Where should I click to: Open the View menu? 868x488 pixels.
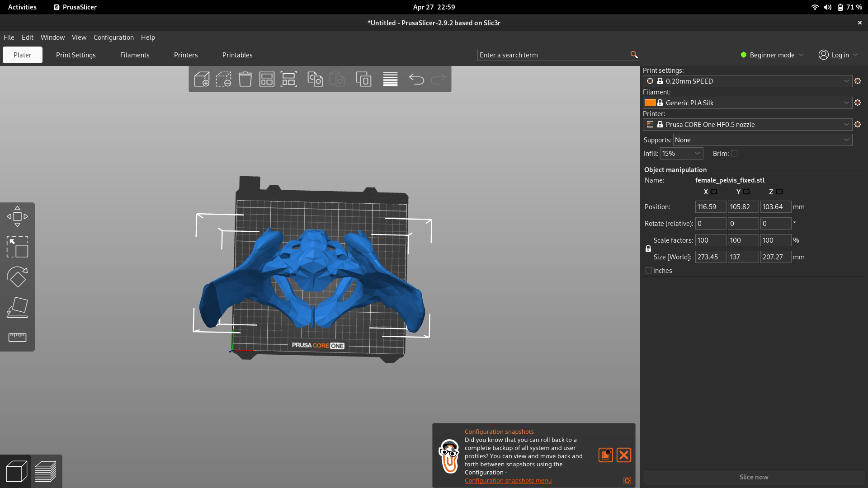pyautogui.click(x=79, y=37)
